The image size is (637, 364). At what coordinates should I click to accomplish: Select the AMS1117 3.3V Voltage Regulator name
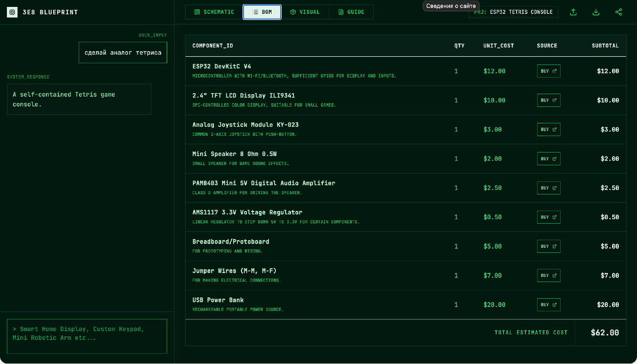pyautogui.click(x=247, y=212)
